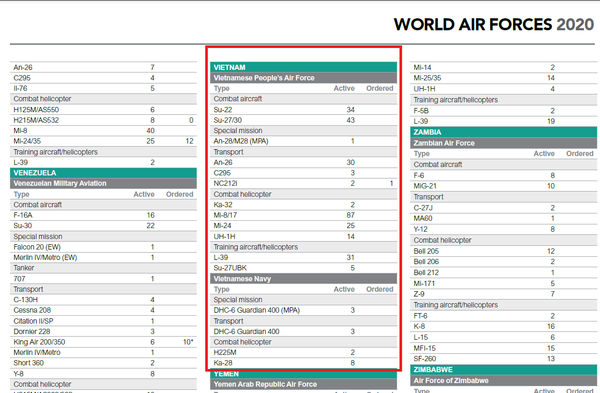Image resolution: width=600 pixels, height=393 pixels.
Task: Click the Mi-24/35 helicopter entry
Action: click(103, 141)
